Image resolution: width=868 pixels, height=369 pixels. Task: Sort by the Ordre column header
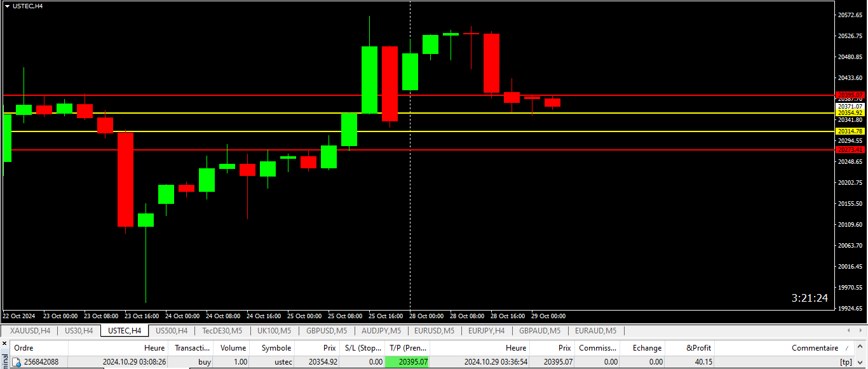pos(39,348)
